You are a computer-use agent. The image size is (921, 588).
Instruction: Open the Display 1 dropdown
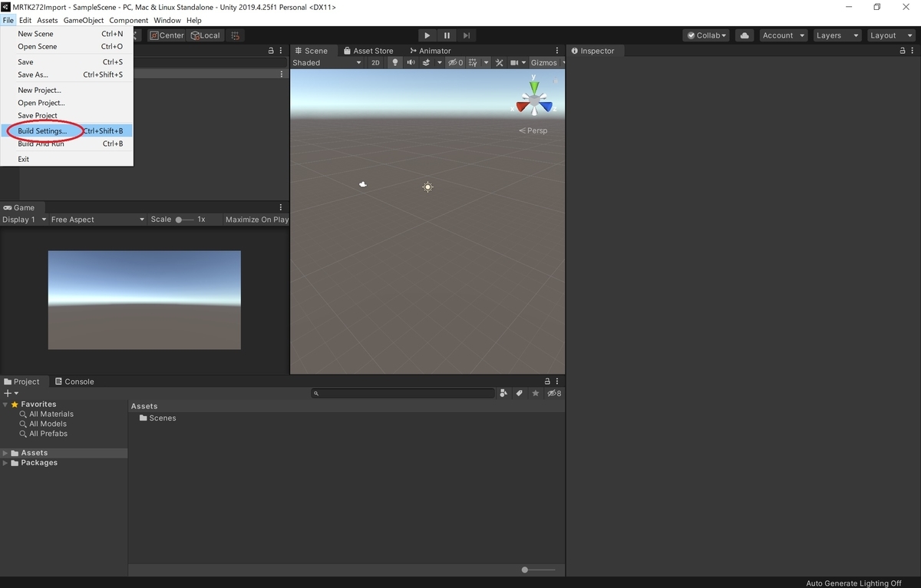[24, 220]
